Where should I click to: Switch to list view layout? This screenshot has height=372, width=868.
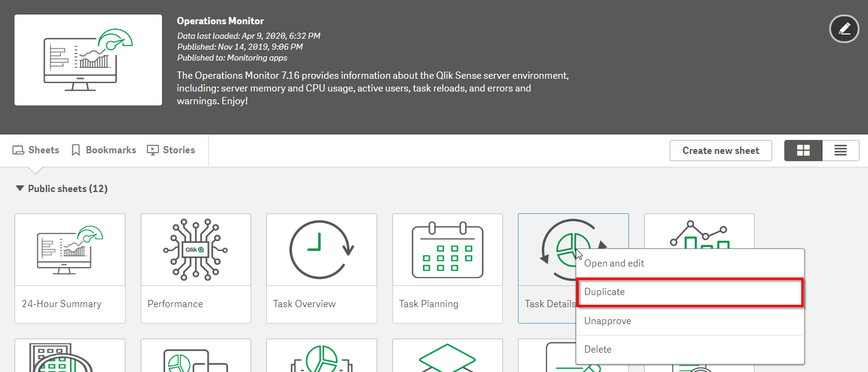[x=841, y=151]
